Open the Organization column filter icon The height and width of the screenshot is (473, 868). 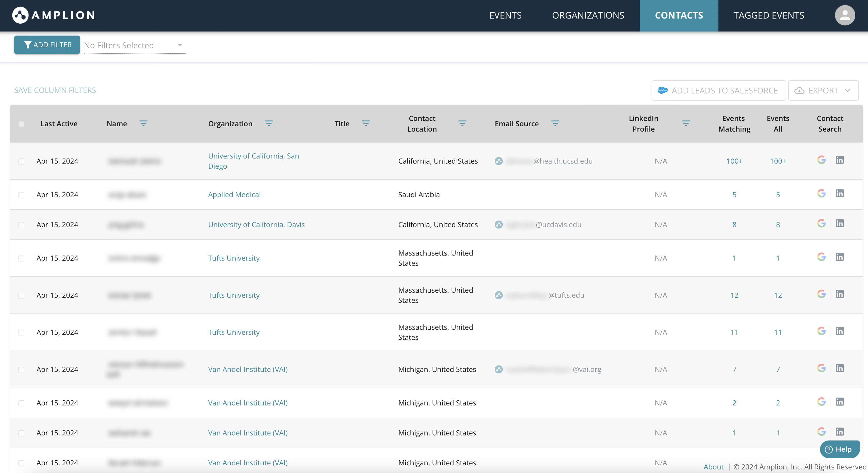269,123
